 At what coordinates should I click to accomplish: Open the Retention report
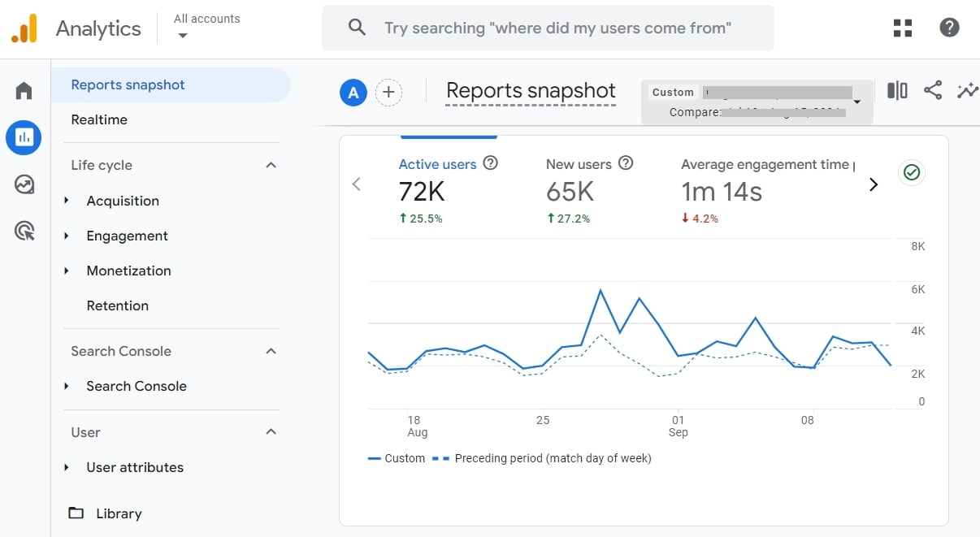pos(118,305)
